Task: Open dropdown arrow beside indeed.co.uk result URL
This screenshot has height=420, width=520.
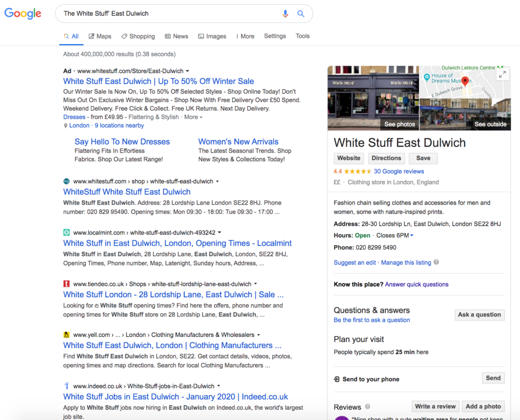Action: (218, 386)
